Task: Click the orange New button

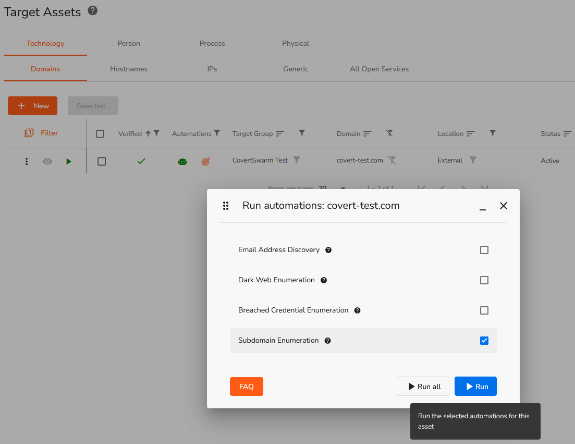Action: point(33,106)
